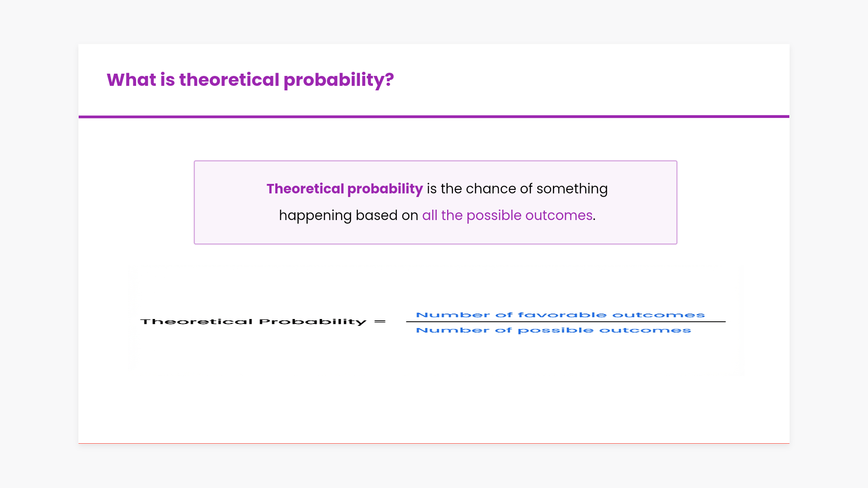This screenshot has width=868, height=488.
Task: Click the word "outcomes" in the numerator
Action: (x=658, y=315)
